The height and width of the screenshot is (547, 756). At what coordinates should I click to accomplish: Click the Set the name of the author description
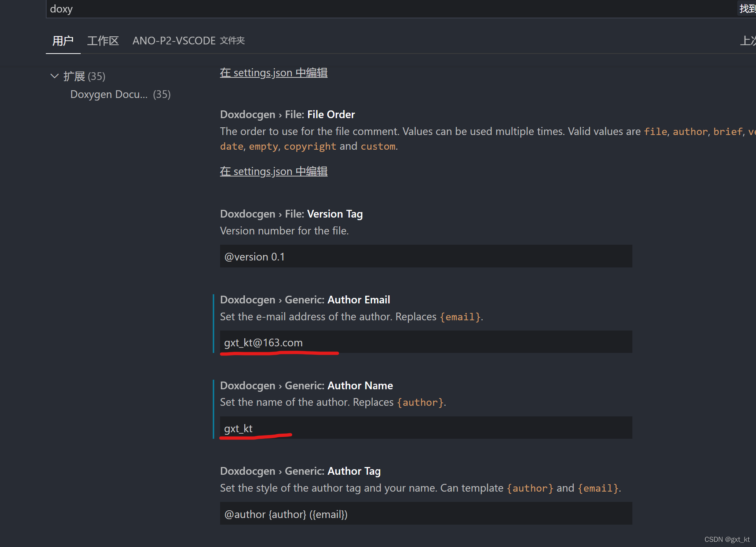click(333, 402)
